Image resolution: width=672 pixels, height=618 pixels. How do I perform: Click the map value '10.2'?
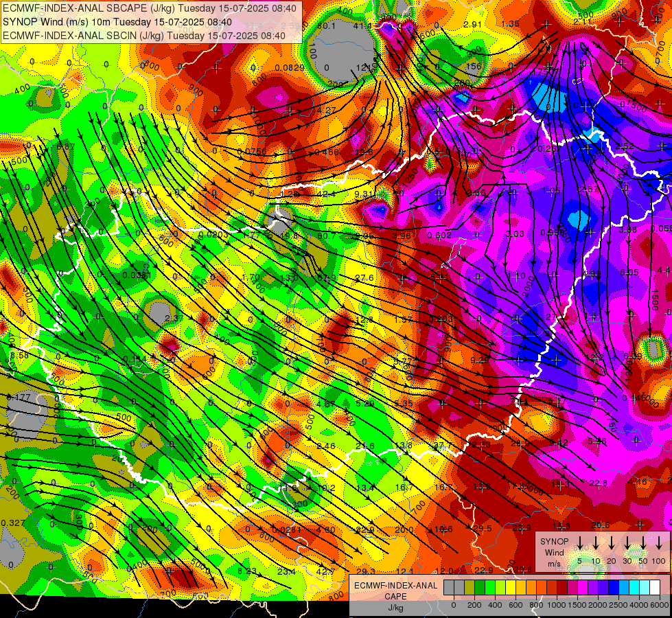[326, 488]
